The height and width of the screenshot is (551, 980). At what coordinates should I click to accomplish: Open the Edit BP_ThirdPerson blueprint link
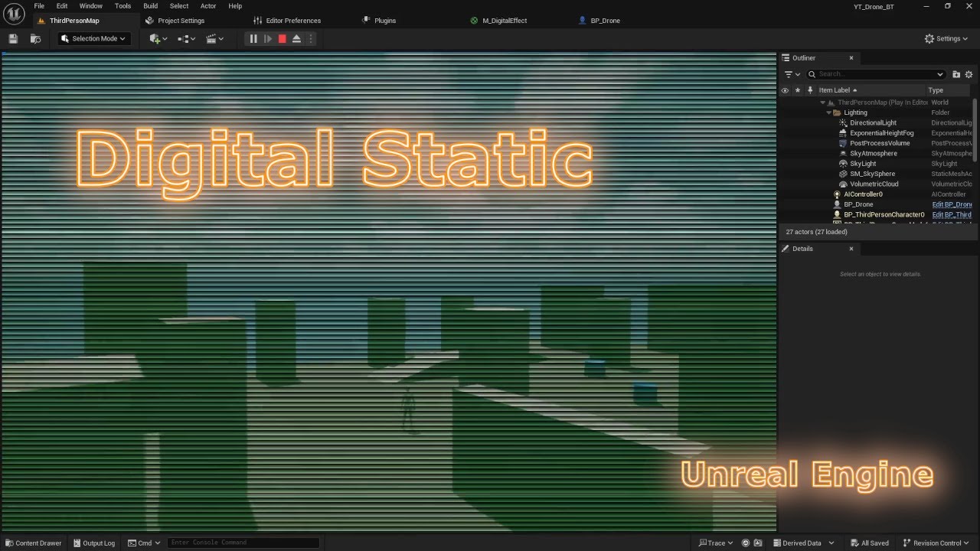point(952,215)
